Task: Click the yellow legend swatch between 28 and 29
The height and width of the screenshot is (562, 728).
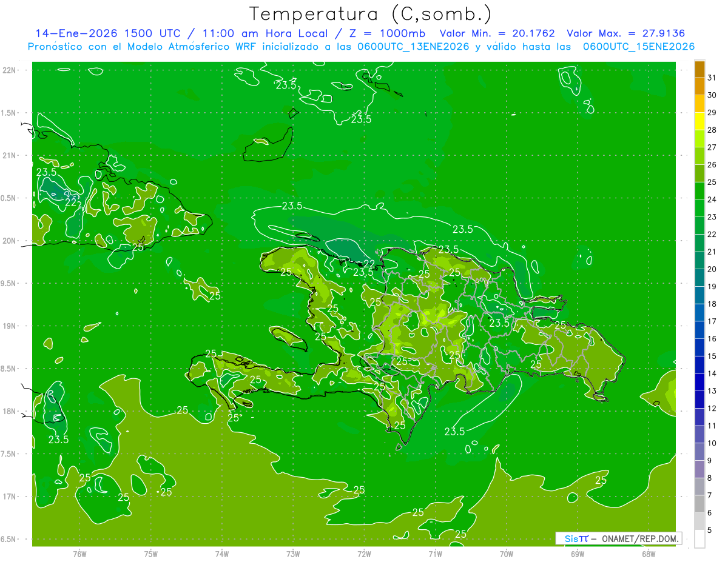Action: tap(699, 121)
